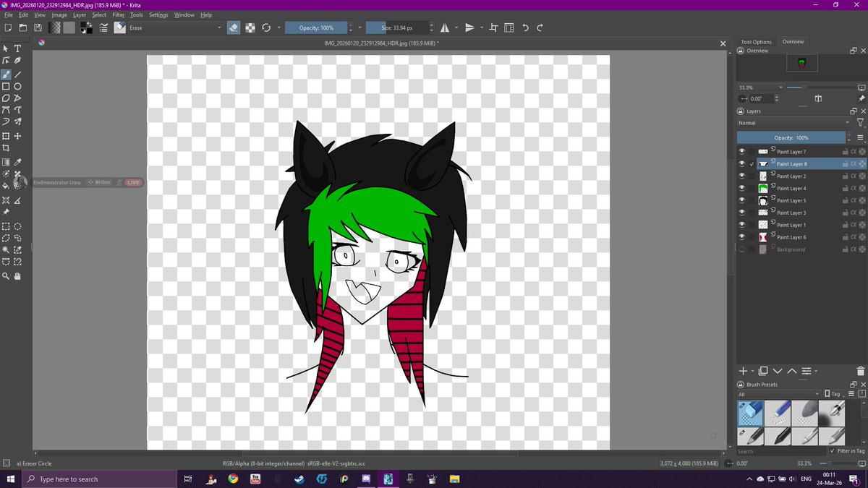The height and width of the screenshot is (488, 868).
Task: Select the Reference Images pin tool
Action: tap(6, 212)
